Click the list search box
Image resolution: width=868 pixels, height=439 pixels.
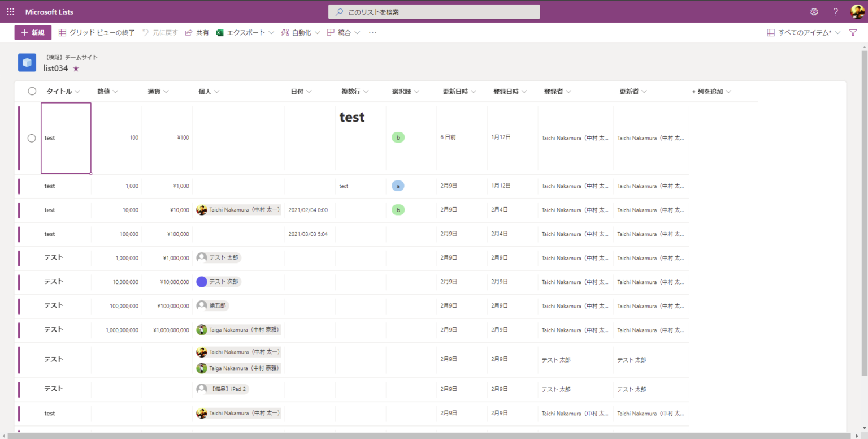click(434, 12)
